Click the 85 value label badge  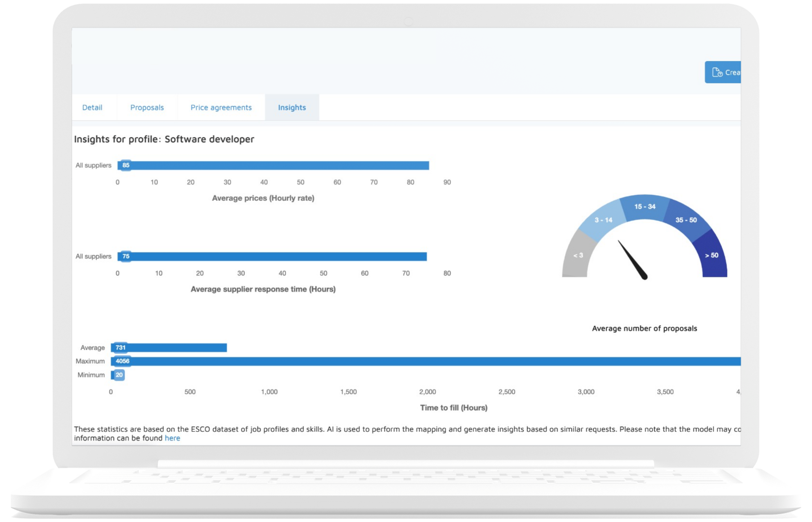pos(126,165)
